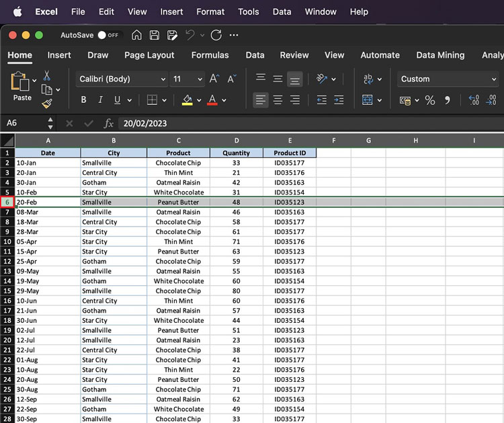Screen dimensions: 504x423
Task: Open the Insert Function fx button
Action: [x=109, y=123]
